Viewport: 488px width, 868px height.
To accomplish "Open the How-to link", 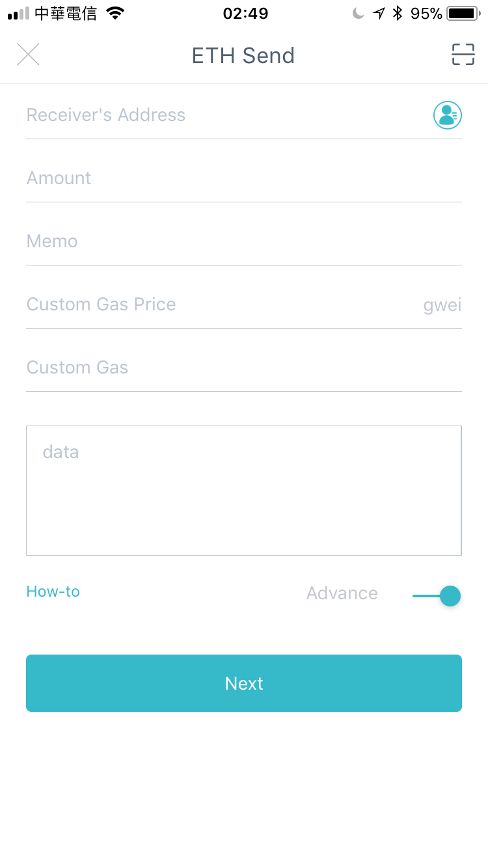I will [x=53, y=591].
